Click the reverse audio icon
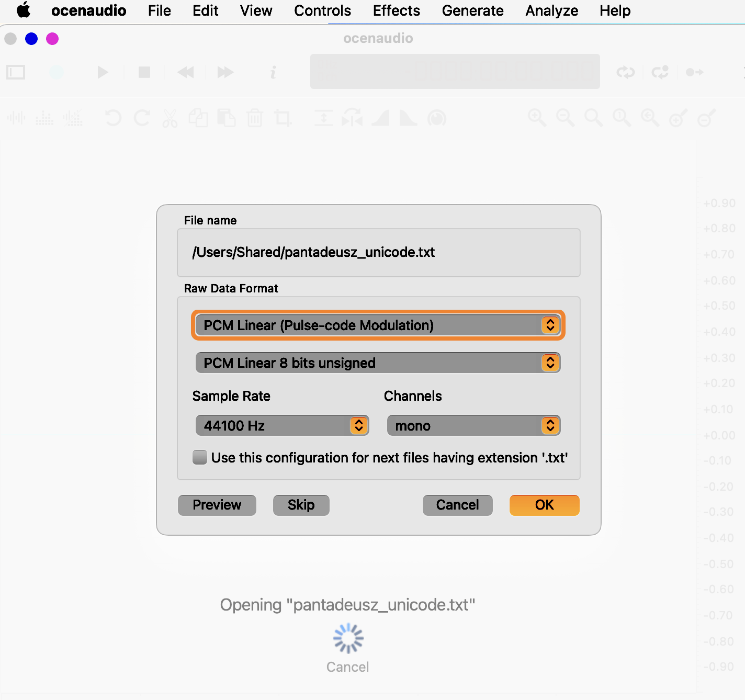Image resolution: width=745 pixels, height=700 pixels. pyautogui.click(x=352, y=118)
